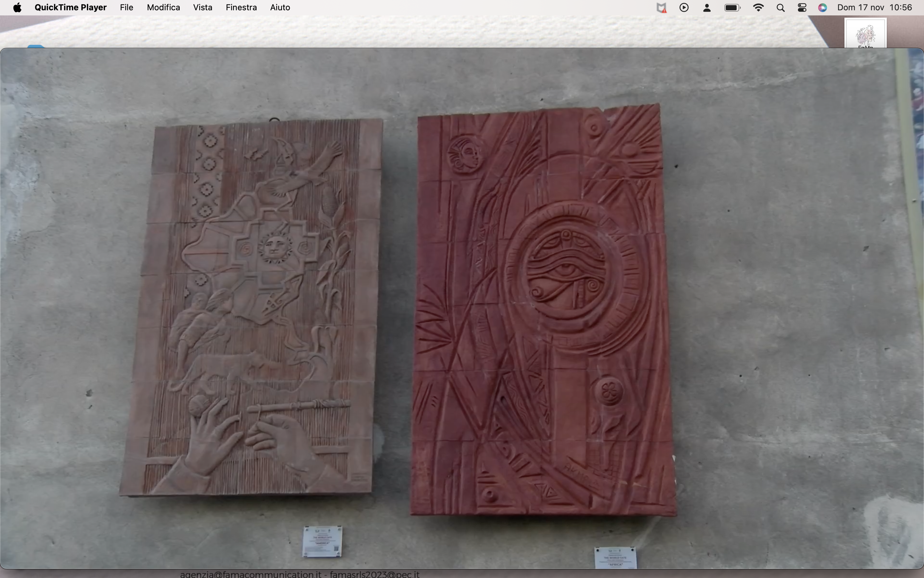Click the QuickTime video frame

click(462, 308)
